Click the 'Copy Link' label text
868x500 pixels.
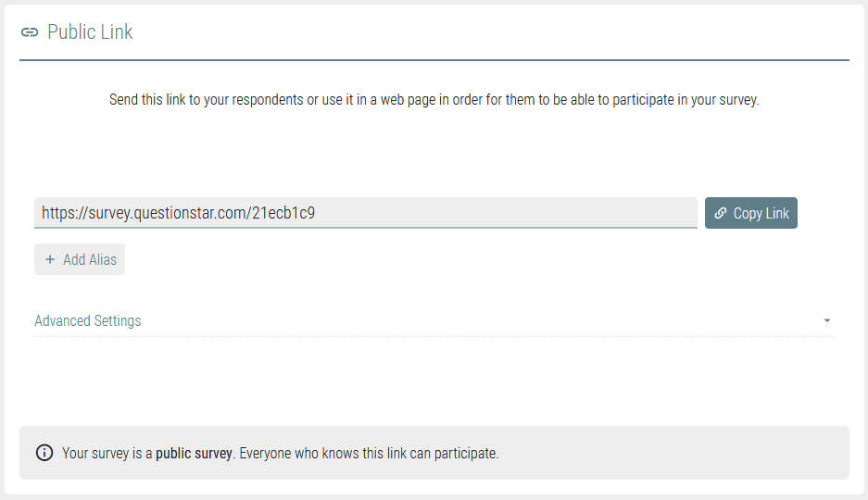(761, 213)
